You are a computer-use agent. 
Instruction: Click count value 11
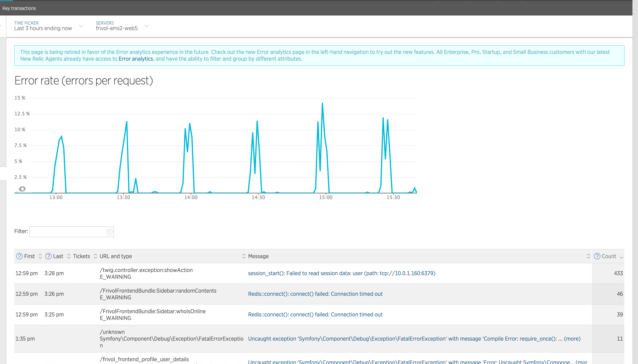(620, 339)
